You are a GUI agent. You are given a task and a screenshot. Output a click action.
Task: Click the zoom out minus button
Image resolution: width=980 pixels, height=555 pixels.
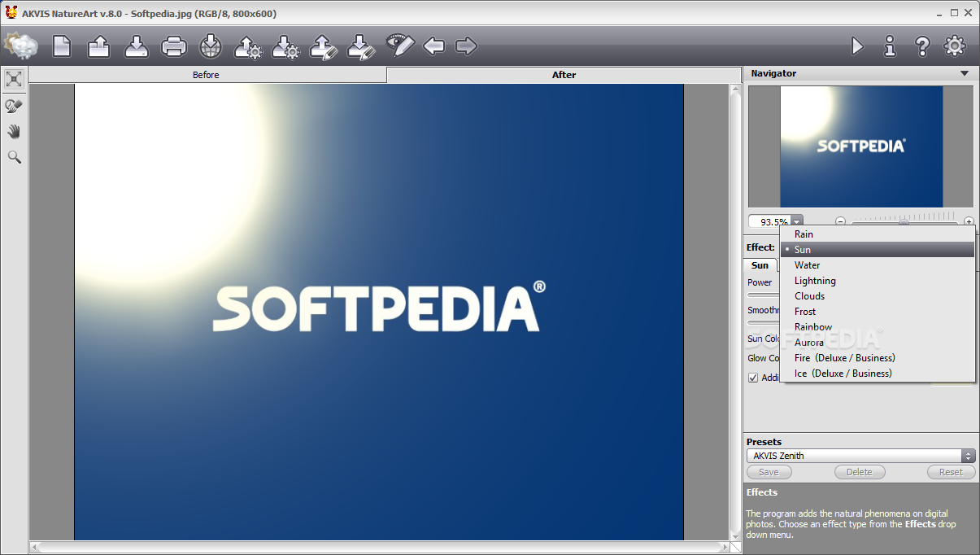841,221
